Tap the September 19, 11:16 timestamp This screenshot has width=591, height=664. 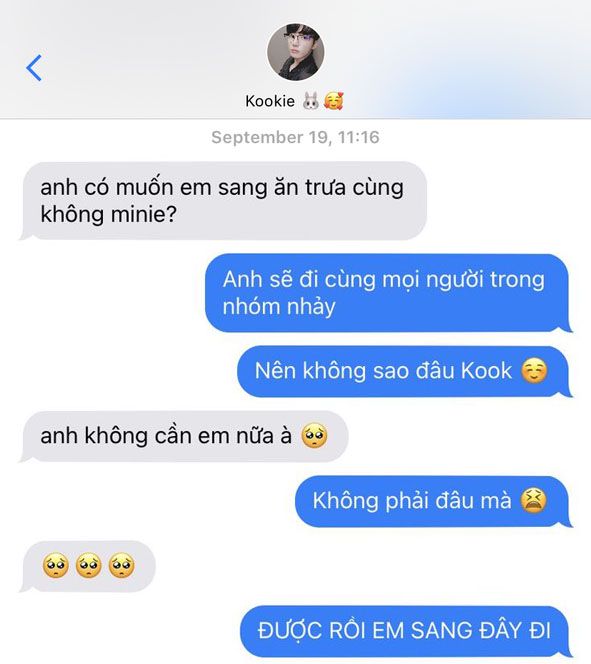pos(296,137)
